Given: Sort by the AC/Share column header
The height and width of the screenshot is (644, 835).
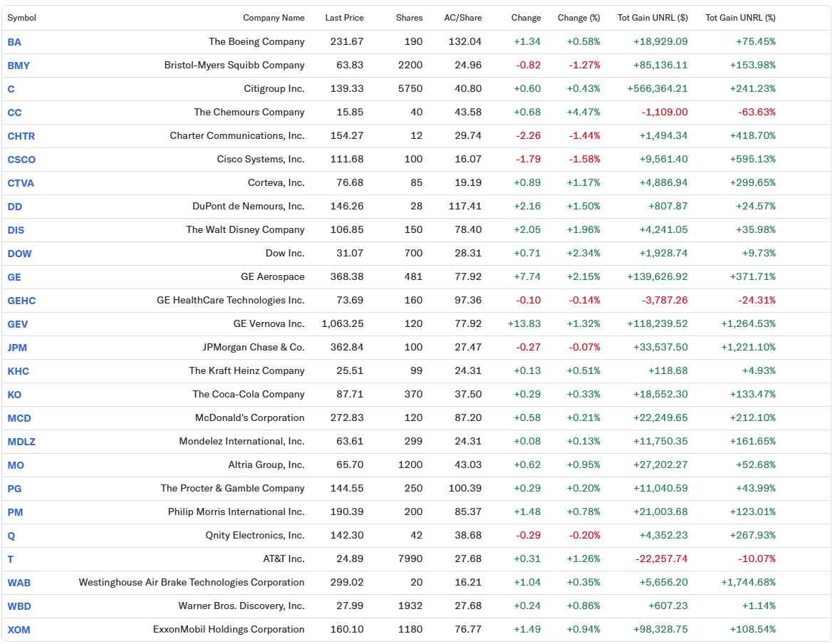Looking at the screenshot, I should tap(463, 18).
